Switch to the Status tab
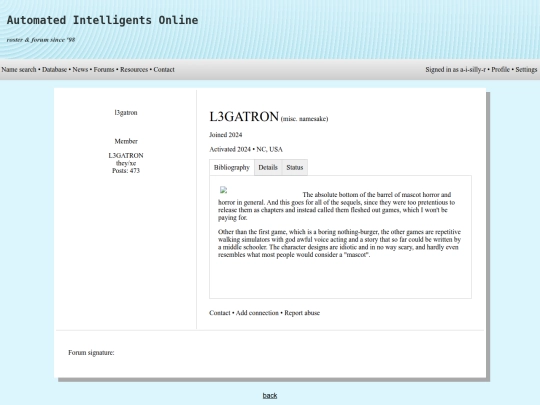 click(295, 167)
